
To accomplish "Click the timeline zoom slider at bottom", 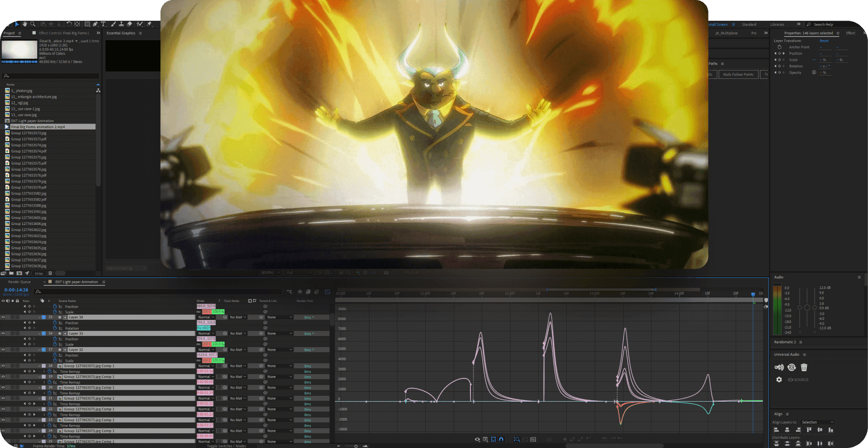I will pos(356,446).
